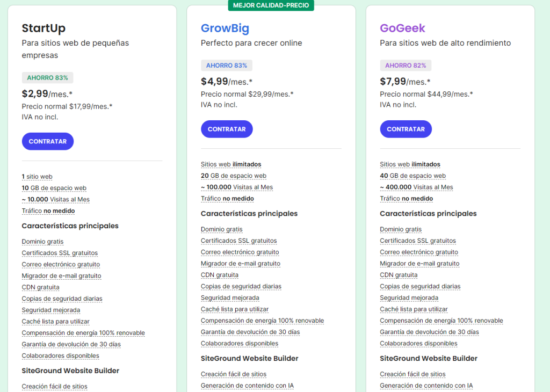Click StartUp's 'Dominio gratis' feature
Image resolution: width=550 pixels, height=392 pixels.
point(42,242)
